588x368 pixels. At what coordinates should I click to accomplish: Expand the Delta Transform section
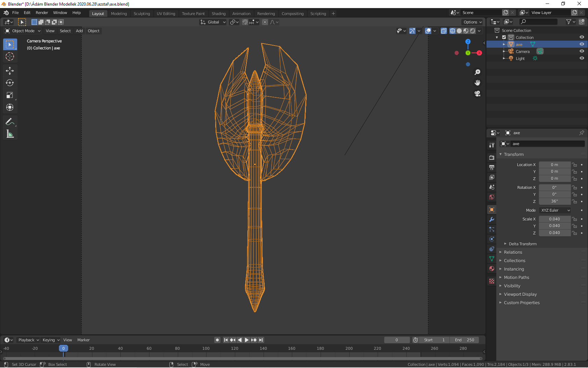(x=520, y=244)
